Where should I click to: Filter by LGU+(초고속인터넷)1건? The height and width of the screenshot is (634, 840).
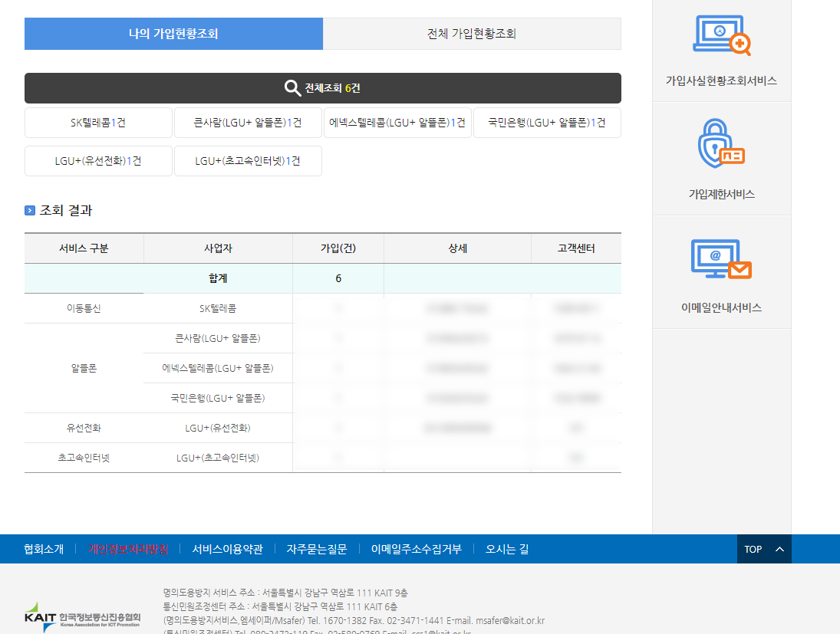tap(248, 161)
